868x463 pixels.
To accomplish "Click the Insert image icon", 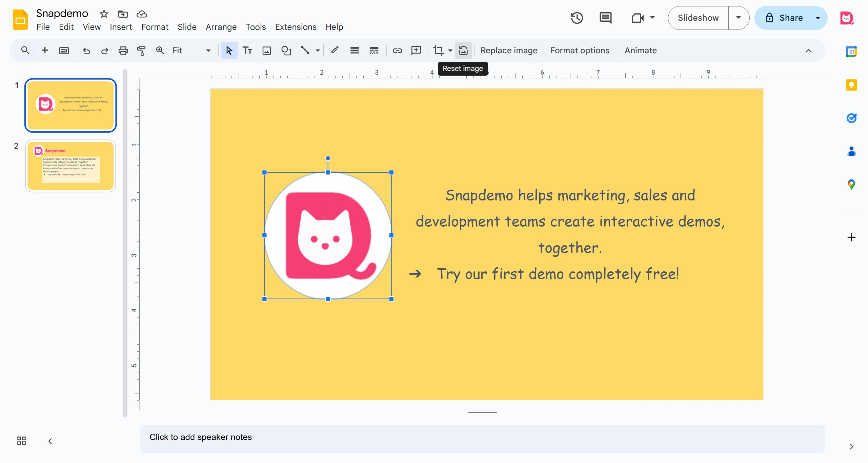I will pyautogui.click(x=267, y=51).
